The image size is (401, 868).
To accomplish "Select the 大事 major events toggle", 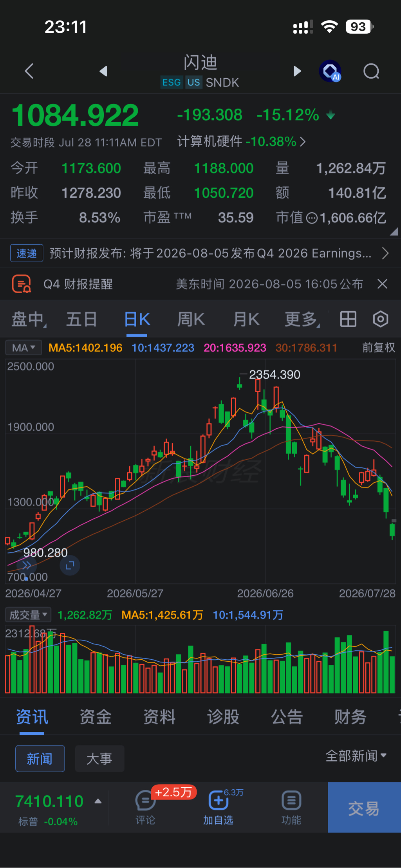I will (99, 758).
